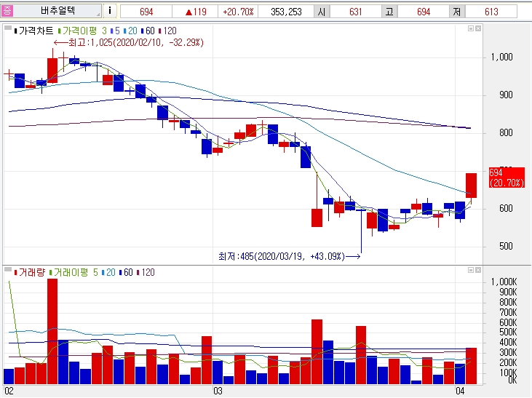Click the 500K volume axis label
Image resolution: width=532 pixels, height=398 pixels.
click(508, 333)
